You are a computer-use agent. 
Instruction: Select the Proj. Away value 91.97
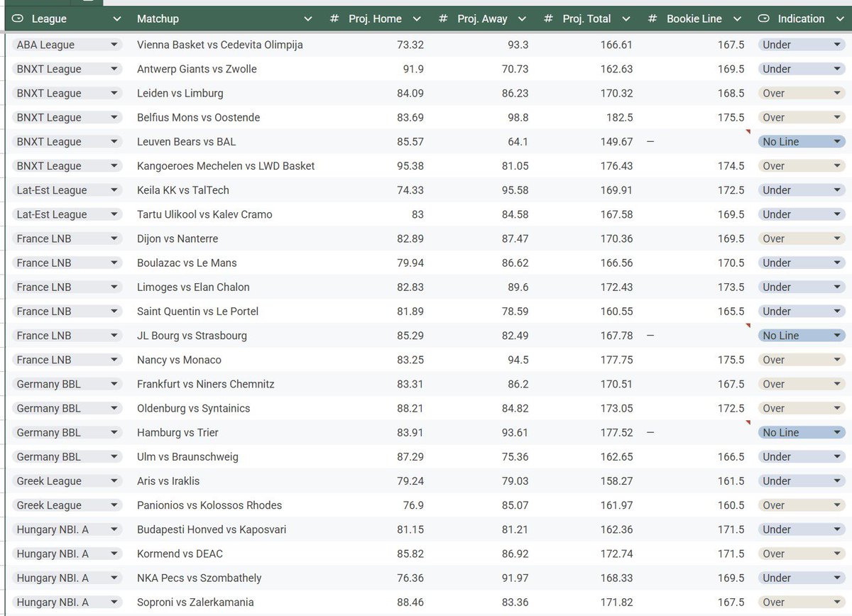tap(515, 578)
